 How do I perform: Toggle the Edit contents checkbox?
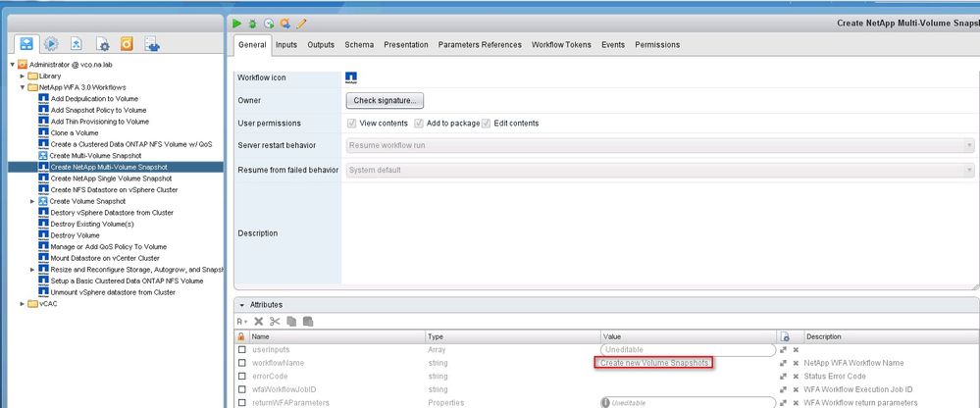[x=486, y=124]
